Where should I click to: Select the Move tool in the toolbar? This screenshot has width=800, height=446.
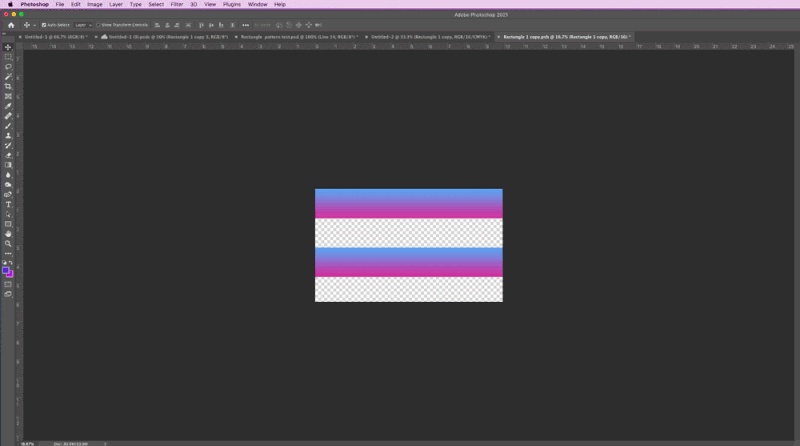click(8, 47)
